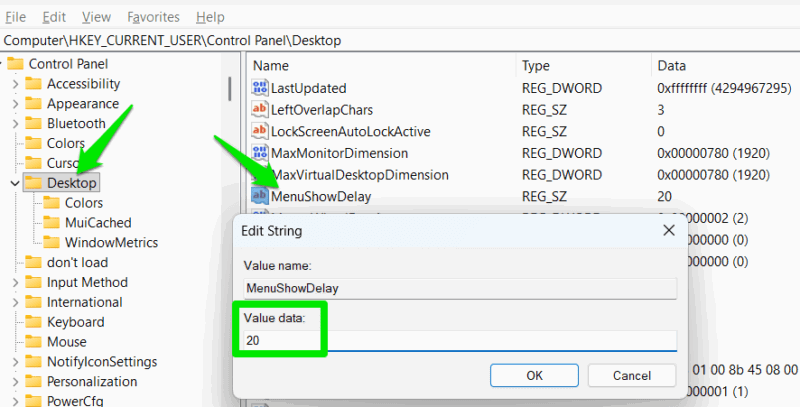Click the MuiCached folder icon
The width and height of the screenshot is (800, 407).
tap(51, 222)
